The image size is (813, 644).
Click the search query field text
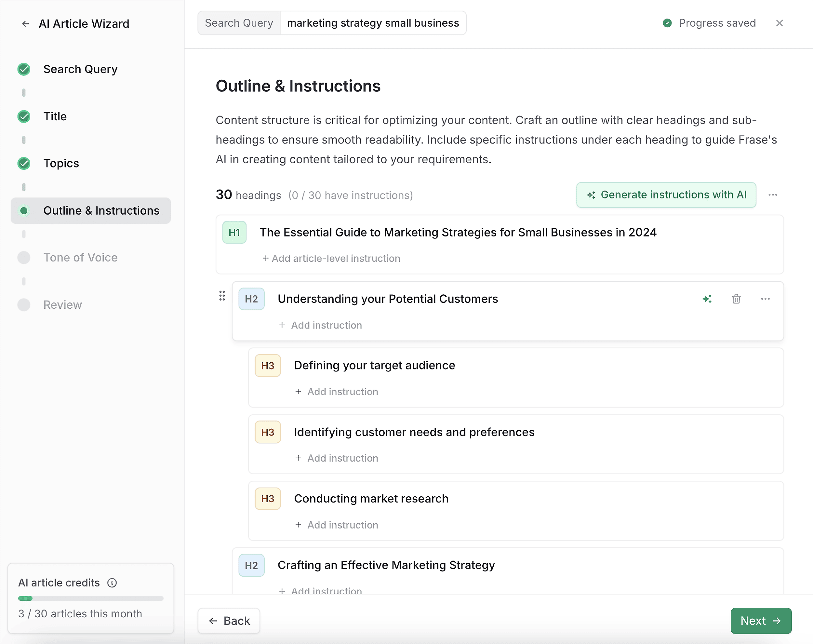tap(373, 23)
